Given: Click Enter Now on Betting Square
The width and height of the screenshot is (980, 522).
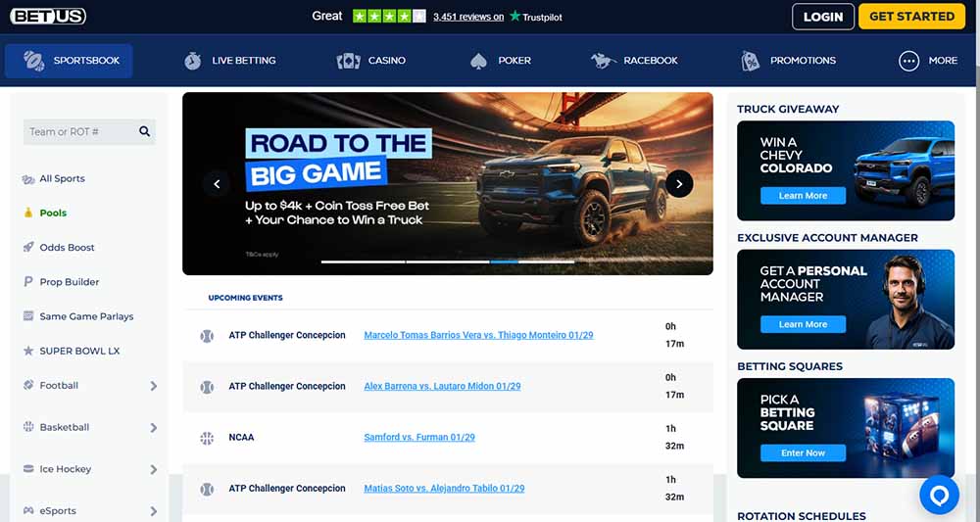Looking at the screenshot, I should point(804,452).
